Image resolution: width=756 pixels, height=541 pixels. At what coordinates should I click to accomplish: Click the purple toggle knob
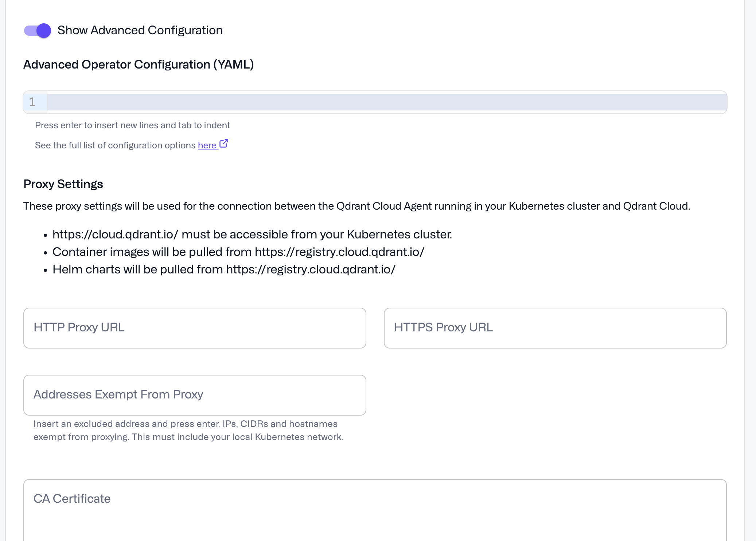click(43, 31)
